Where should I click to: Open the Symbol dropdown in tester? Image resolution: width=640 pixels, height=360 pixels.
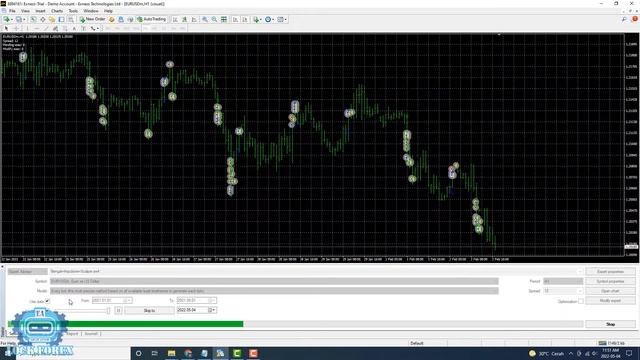[274, 281]
